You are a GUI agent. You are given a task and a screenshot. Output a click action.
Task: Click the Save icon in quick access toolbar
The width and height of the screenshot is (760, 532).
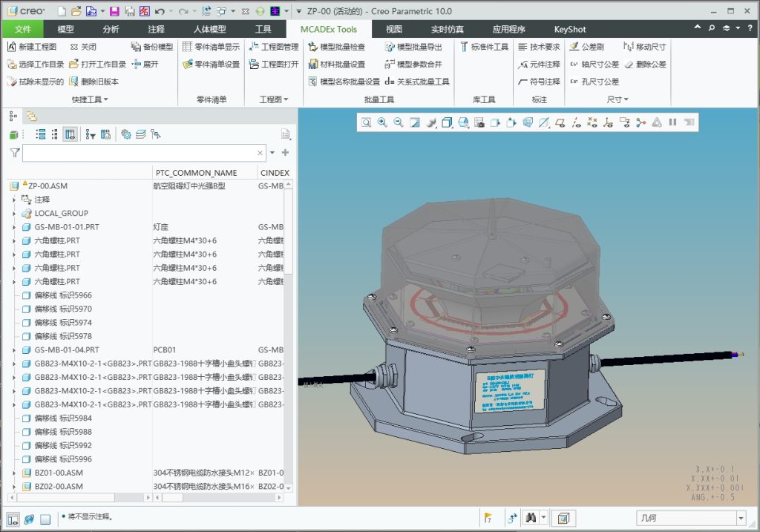(x=114, y=12)
